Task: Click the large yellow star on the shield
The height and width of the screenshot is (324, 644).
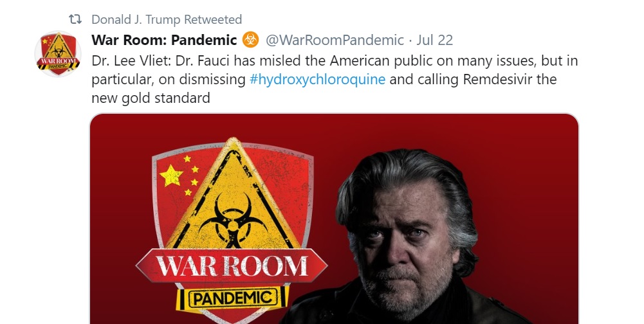Action: pyautogui.click(x=171, y=175)
